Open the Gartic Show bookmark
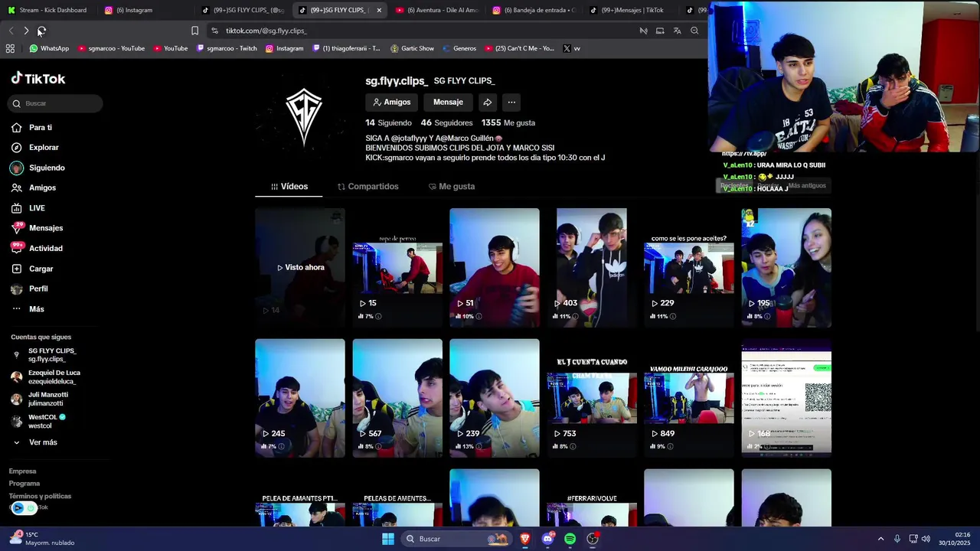 pos(412,48)
